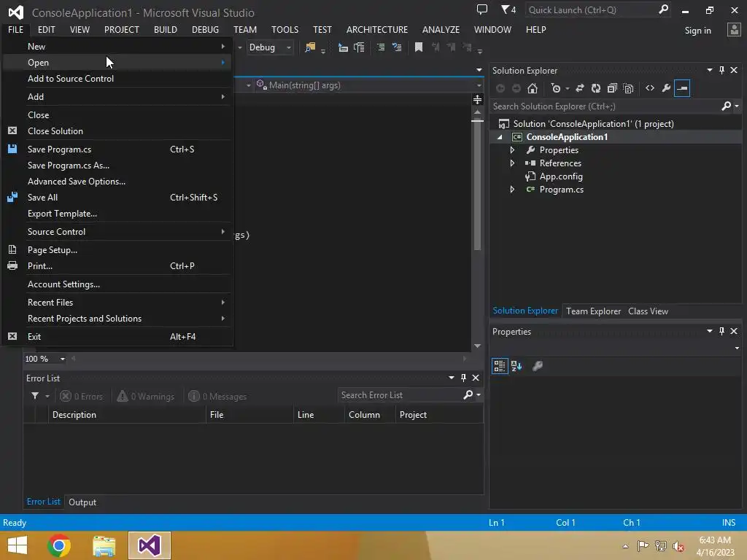The height and width of the screenshot is (560, 747).
Task: Click comment out selected lines icon
Action: [381, 47]
